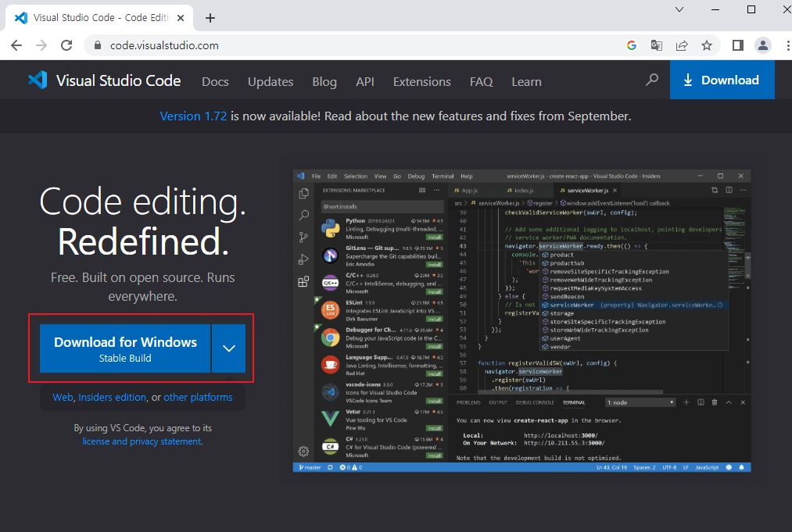This screenshot has width=792, height=532.
Task: Toggle the browser side panel icon
Action: [738, 45]
